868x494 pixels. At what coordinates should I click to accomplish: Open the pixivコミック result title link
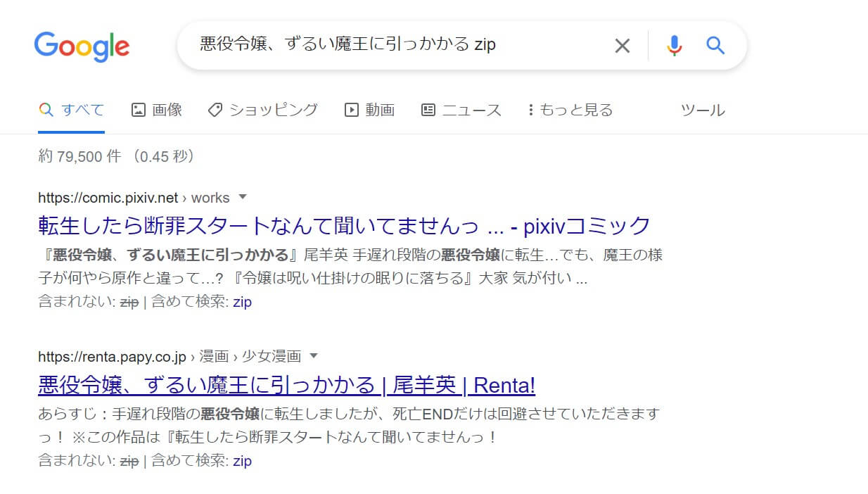[345, 226]
